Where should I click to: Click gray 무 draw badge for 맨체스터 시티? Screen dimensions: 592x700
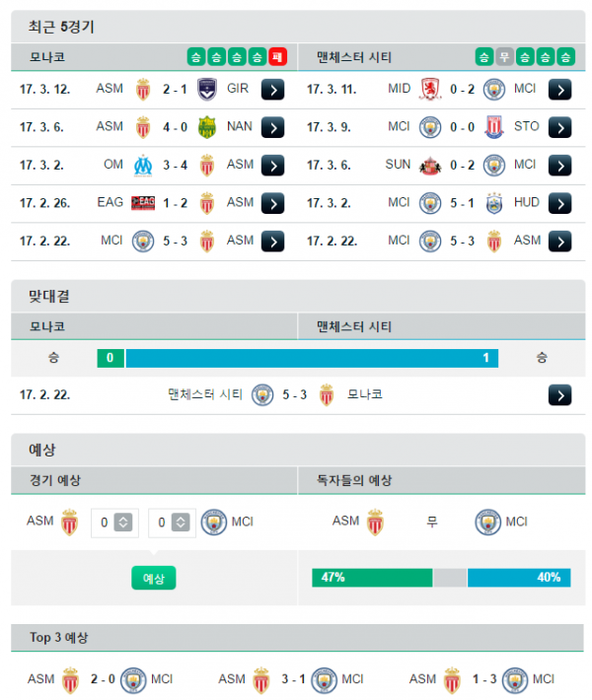pyautogui.click(x=504, y=57)
